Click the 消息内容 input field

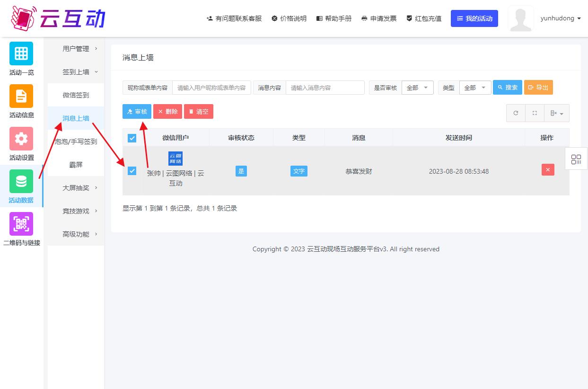(325, 88)
